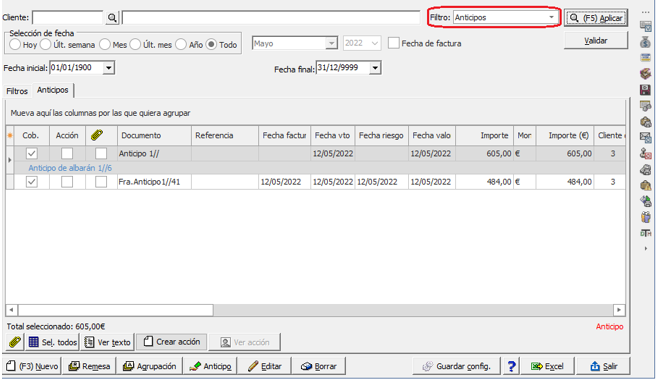Open the Mayo month dropdown
Image resolution: width=657 pixels, height=381 pixels.
point(331,43)
